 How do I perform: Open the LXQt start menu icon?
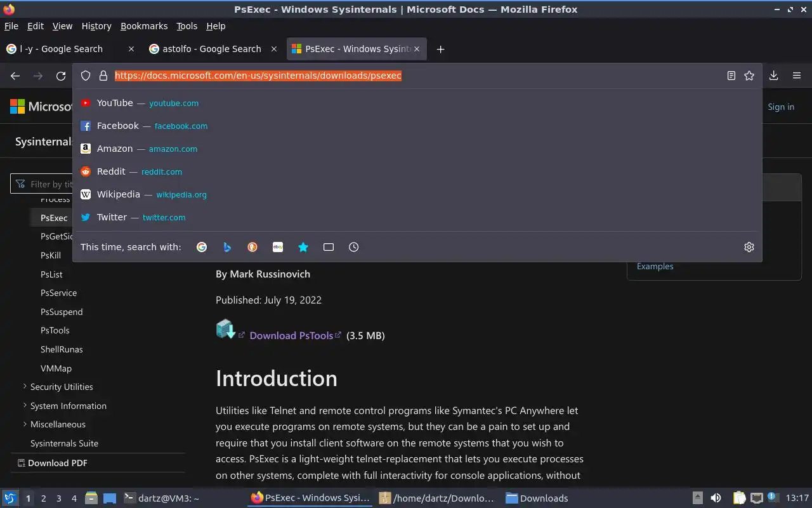tap(10, 498)
